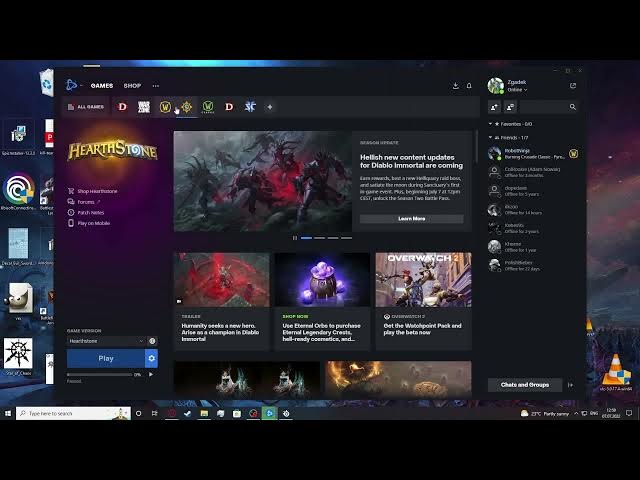The width and height of the screenshot is (640, 480).
Task: Open game settings gear next to Play
Action: (152, 358)
